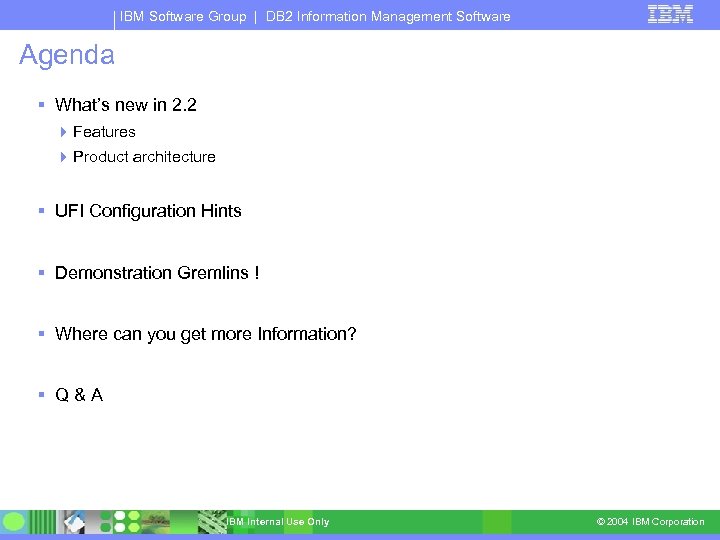Click the IBM Software Group header text

[x=183, y=17]
